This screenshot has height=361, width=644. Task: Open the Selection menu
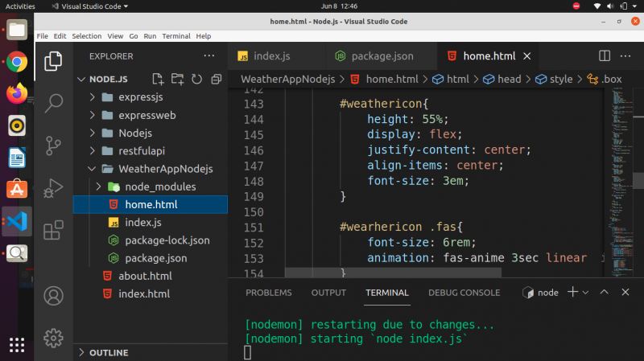point(87,36)
